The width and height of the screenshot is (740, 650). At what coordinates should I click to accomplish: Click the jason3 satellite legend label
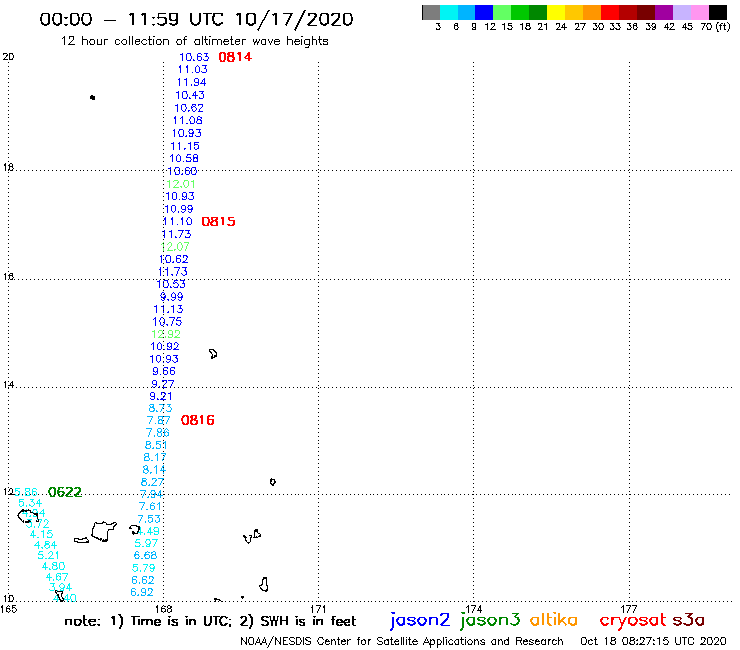point(490,620)
